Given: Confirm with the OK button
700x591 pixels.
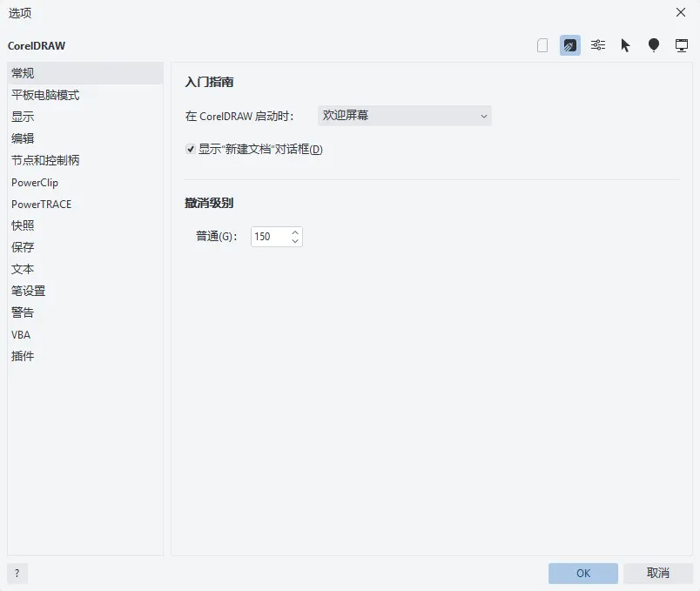Looking at the screenshot, I should point(583,573).
